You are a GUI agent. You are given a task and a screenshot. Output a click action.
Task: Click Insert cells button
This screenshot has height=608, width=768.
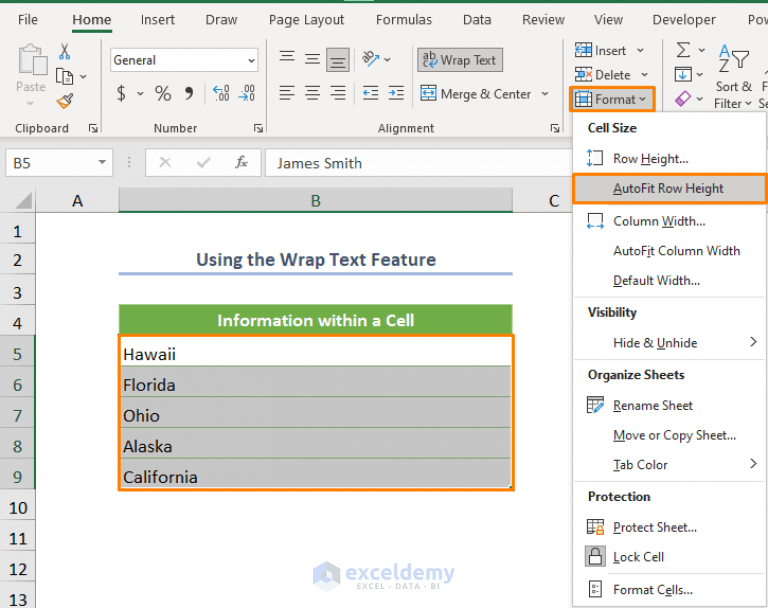click(601, 50)
